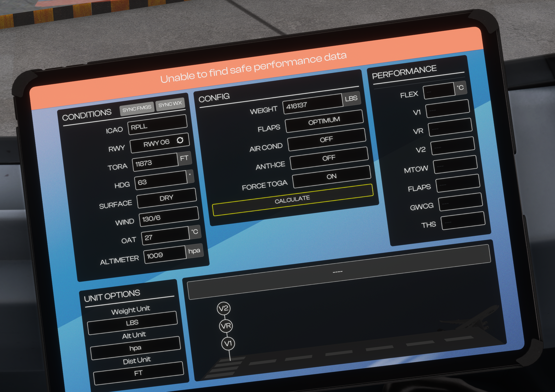Screen dimensions: 555x392
Task: Click the ALTIMETER field showing 1009
Action: coord(165,255)
